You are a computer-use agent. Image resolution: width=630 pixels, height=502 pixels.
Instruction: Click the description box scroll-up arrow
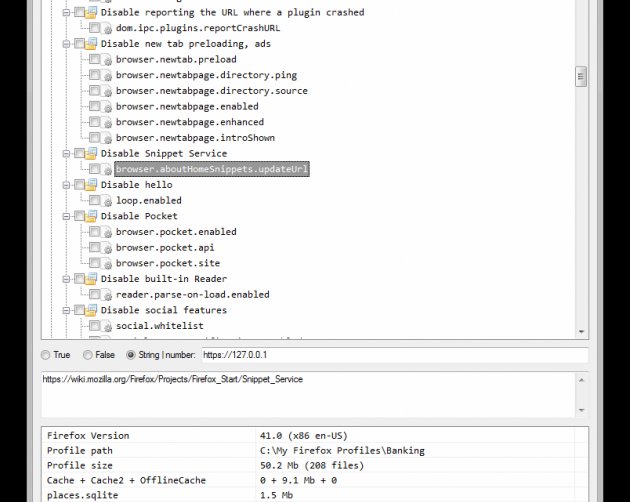581,380
